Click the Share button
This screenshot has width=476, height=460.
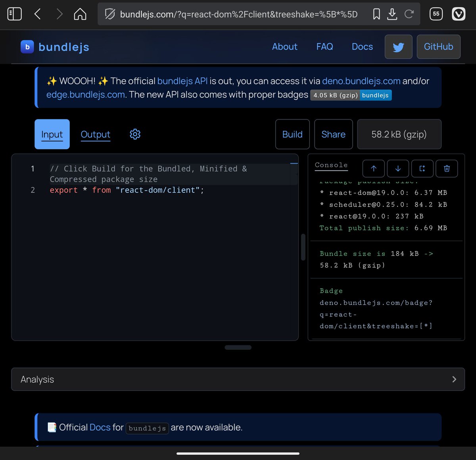(333, 134)
